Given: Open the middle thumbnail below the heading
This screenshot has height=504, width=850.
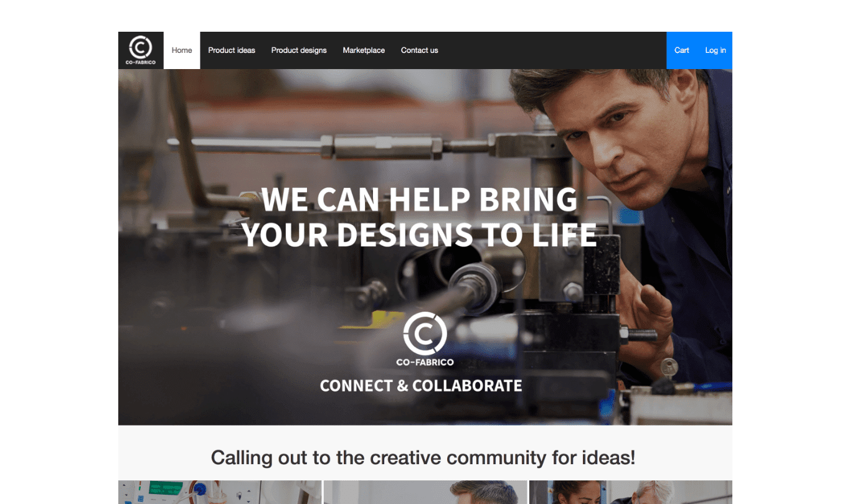Looking at the screenshot, I should point(425,492).
